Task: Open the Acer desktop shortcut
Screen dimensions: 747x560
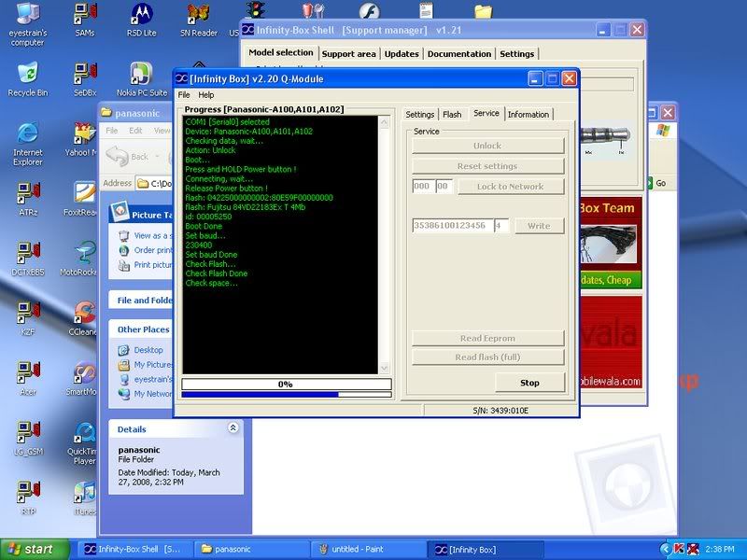Action: (28, 379)
